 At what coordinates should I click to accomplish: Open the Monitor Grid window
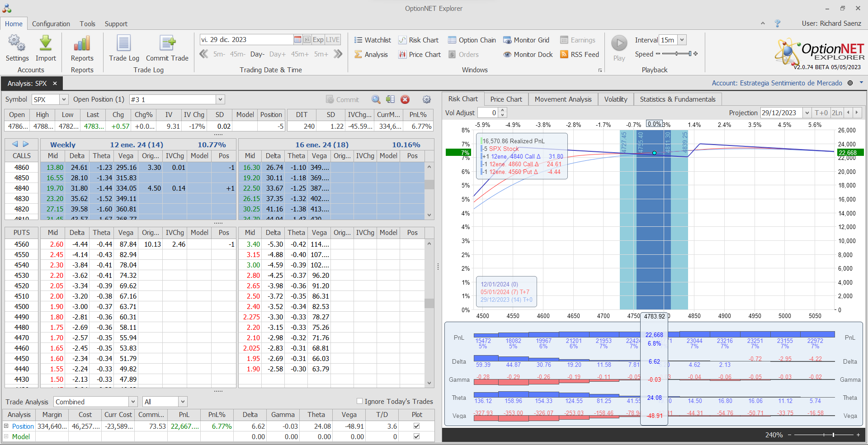click(526, 40)
